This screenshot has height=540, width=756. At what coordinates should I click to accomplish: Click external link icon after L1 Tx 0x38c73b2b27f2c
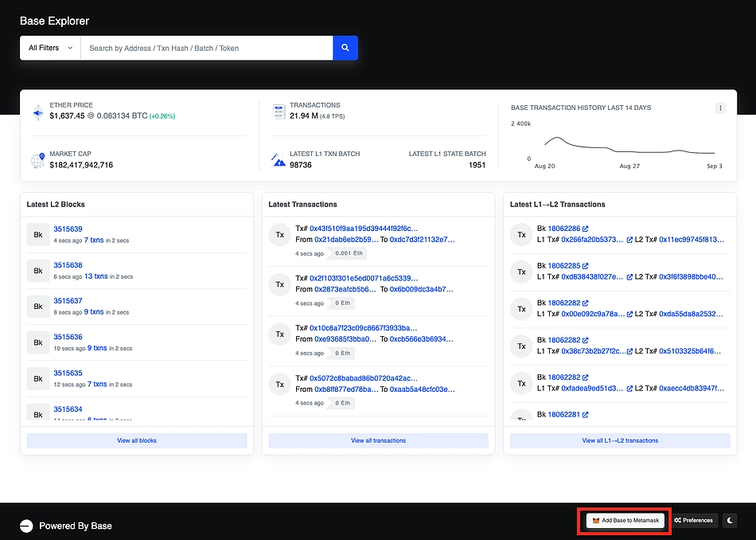tap(629, 351)
